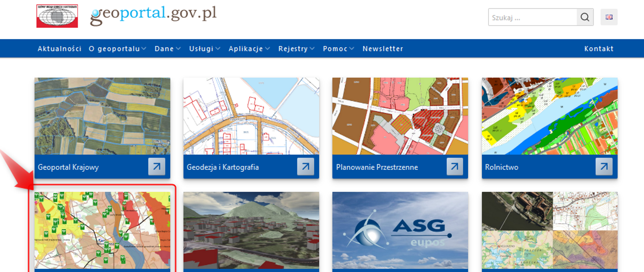
Task: Open the Geoportal Krajowy aerial thumbnail
Action: pos(102,116)
